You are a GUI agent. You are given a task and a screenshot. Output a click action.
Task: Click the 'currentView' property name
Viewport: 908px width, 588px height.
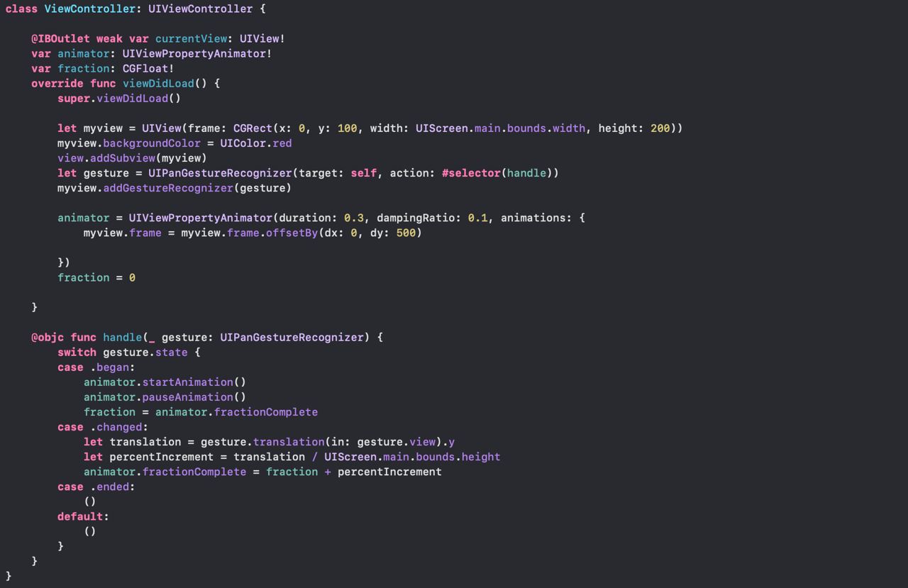(191, 39)
